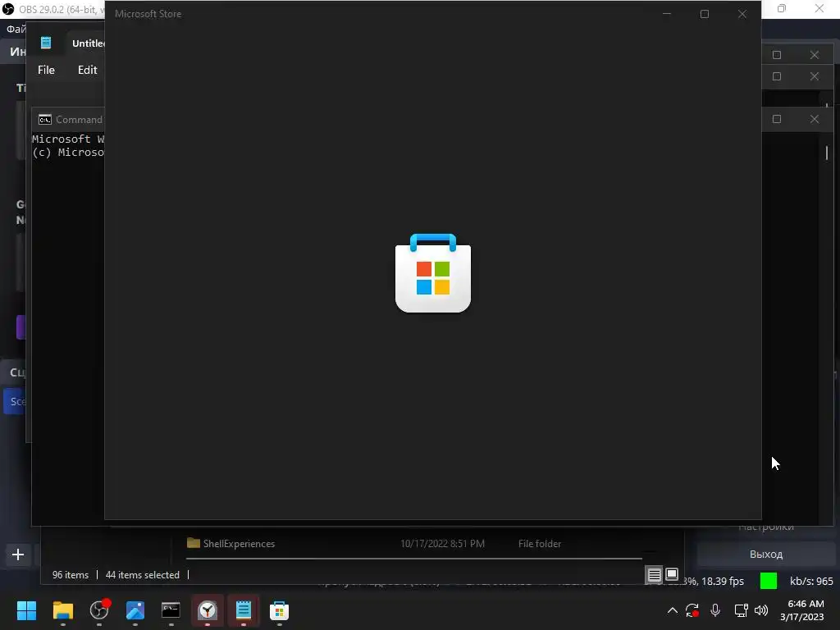The width and height of the screenshot is (840, 630).
Task: Click the green OBS status square
Action: point(769,581)
